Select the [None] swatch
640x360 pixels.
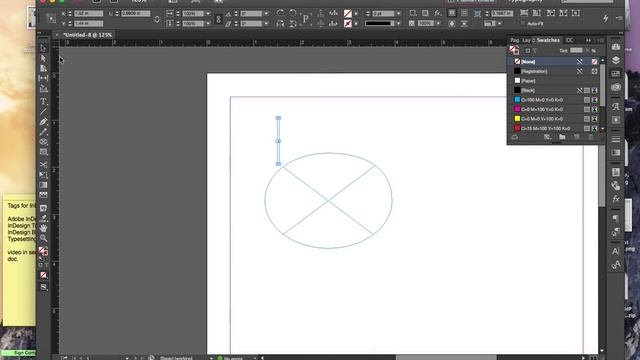(x=554, y=62)
